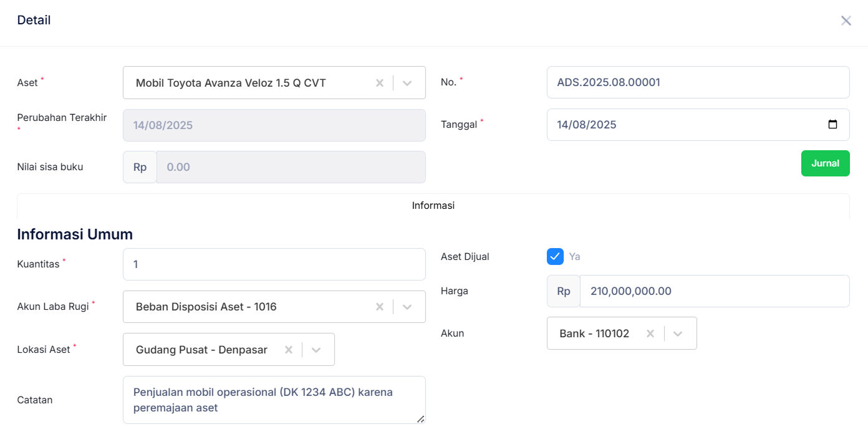Image resolution: width=868 pixels, height=432 pixels.
Task: Expand the Akun Laba Rugi dropdown
Action: 407,307
